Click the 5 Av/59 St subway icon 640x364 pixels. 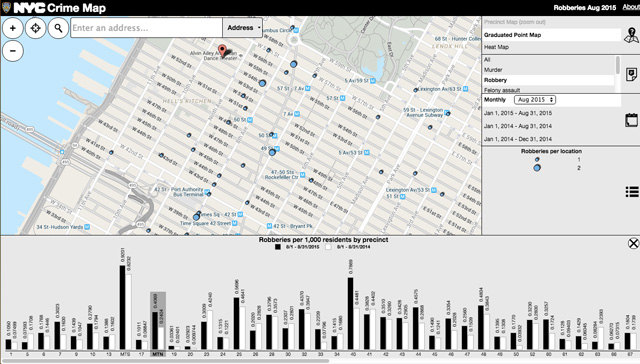pos(373,81)
